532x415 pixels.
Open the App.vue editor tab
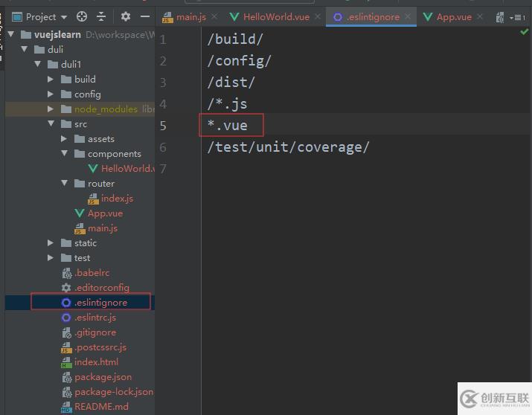point(454,16)
